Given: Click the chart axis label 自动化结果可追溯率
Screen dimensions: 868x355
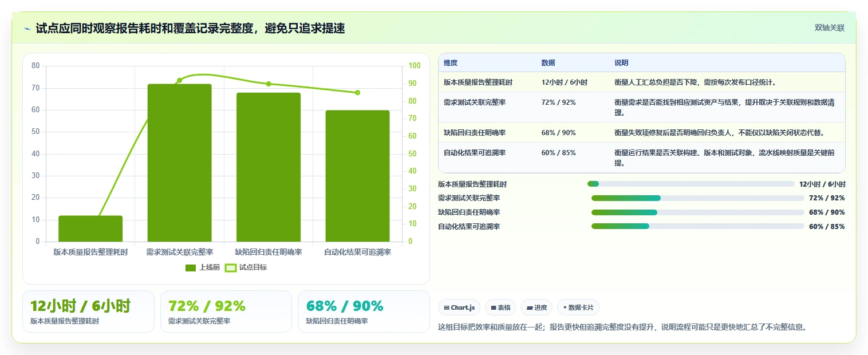Looking at the screenshot, I should pos(357,252).
